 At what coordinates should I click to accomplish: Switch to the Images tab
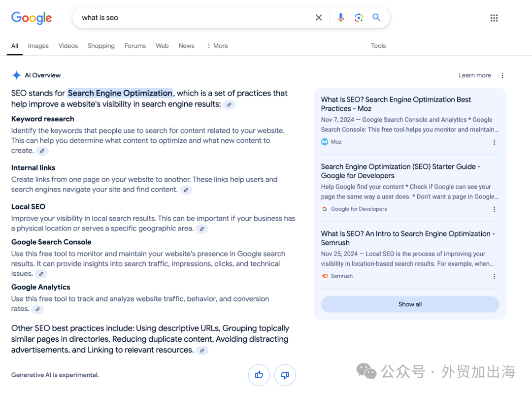pos(38,46)
